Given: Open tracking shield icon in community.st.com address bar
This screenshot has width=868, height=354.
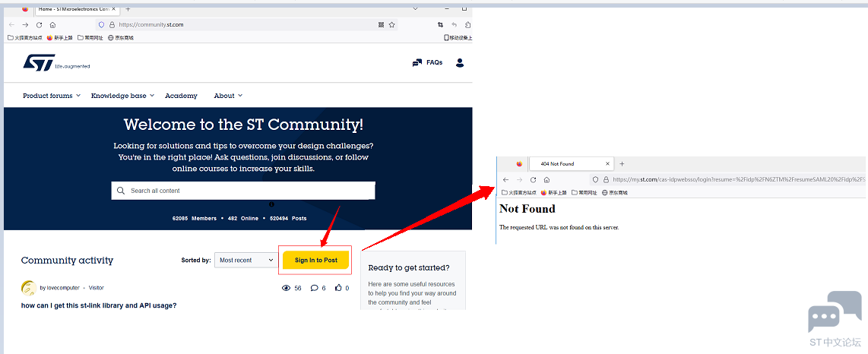Looking at the screenshot, I should [x=101, y=25].
